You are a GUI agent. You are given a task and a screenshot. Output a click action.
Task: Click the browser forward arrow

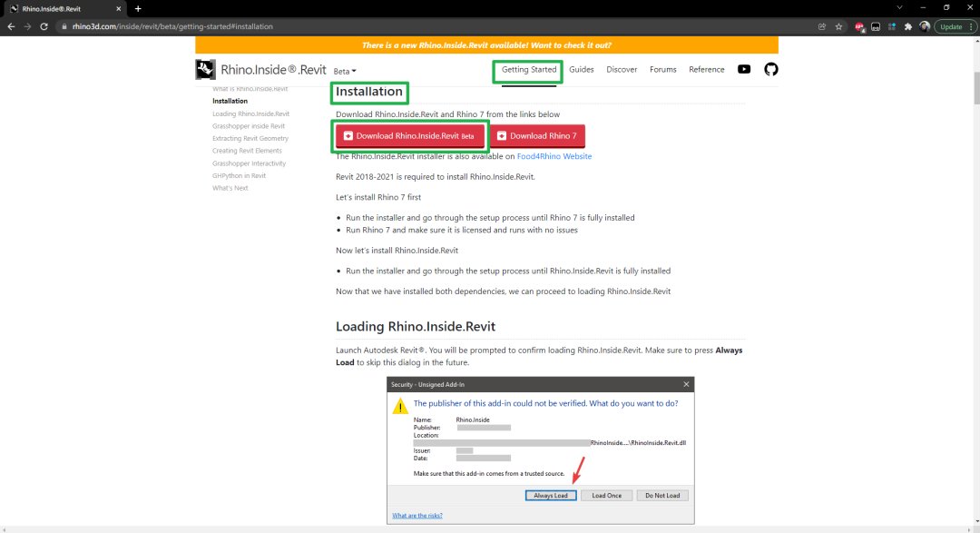[27, 27]
